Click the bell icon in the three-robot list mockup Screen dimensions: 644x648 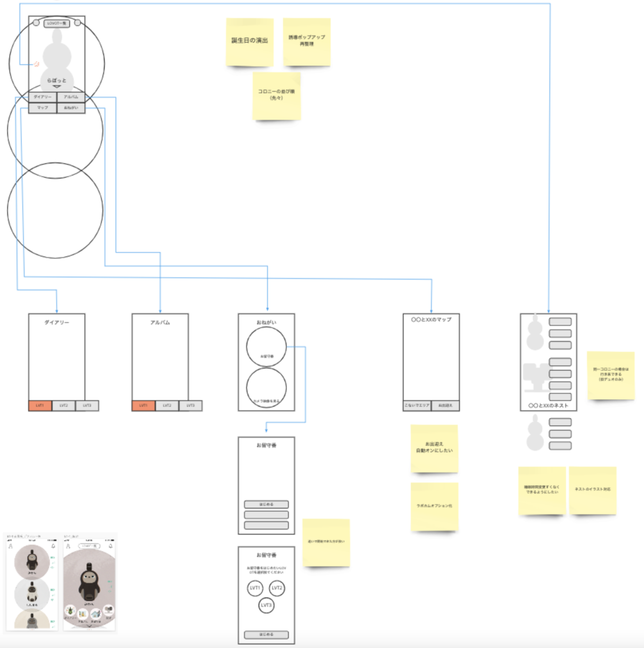point(53,546)
